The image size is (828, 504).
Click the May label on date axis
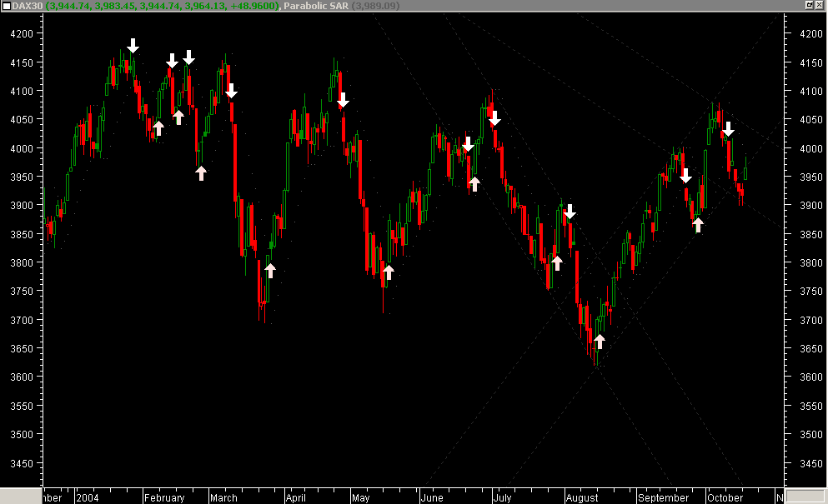(x=361, y=497)
